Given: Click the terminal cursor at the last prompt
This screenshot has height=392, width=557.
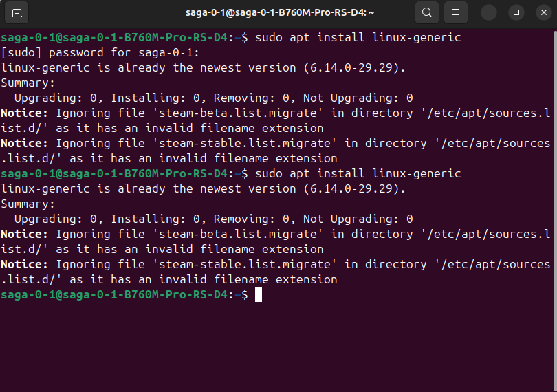Looking at the screenshot, I should pyautogui.click(x=259, y=295).
